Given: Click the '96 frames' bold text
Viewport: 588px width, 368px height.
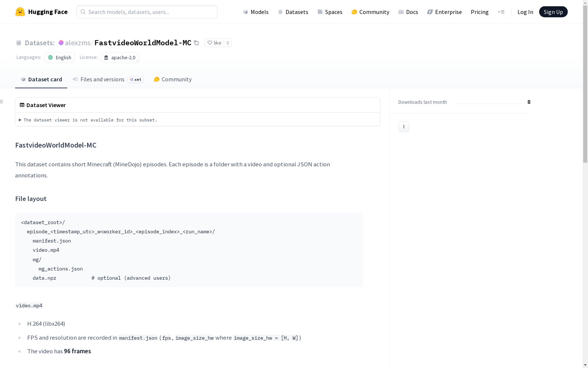Looking at the screenshot, I should (x=78, y=351).
